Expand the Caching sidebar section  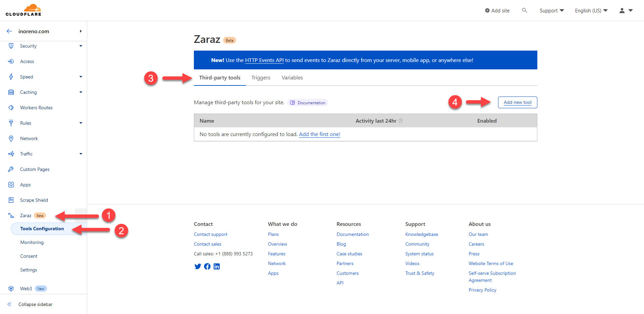click(x=80, y=92)
